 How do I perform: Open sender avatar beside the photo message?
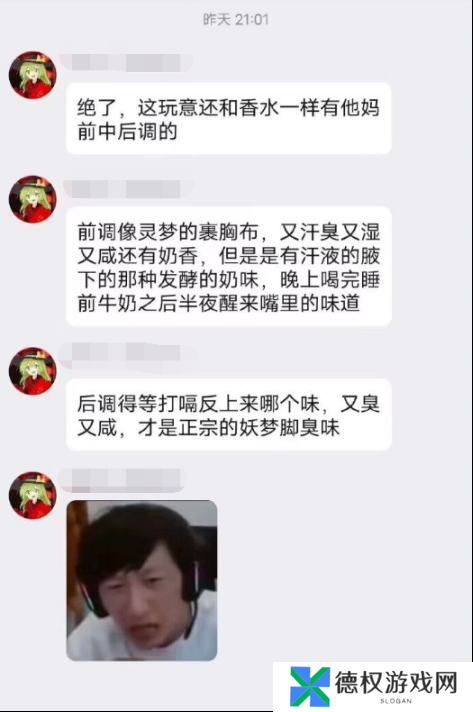[x=33, y=495]
